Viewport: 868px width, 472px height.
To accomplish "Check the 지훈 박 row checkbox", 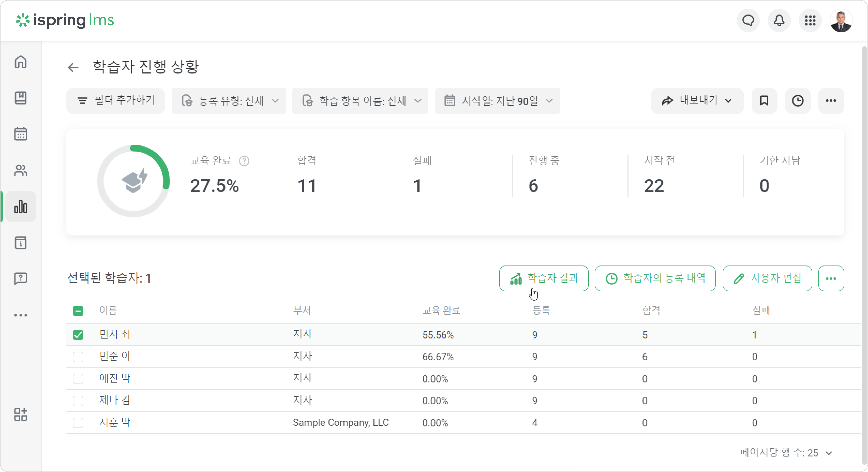I will (78, 423).
